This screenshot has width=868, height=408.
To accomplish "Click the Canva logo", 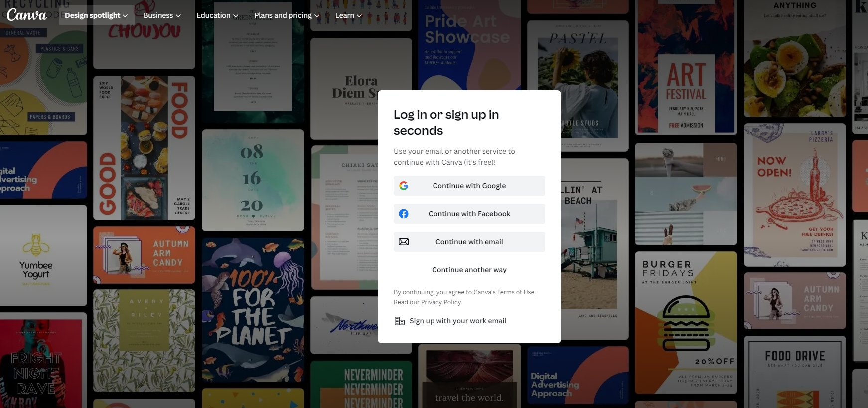I will (27, 15).
